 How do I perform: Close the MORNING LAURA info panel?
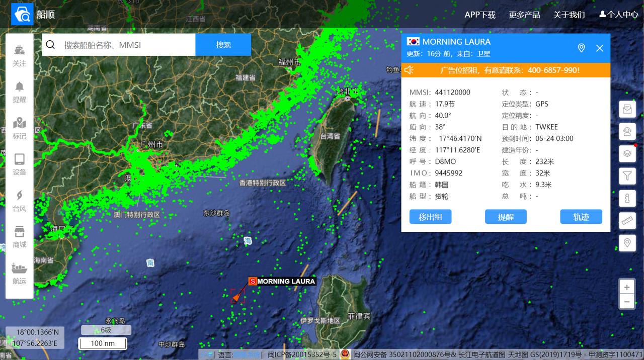(600, 48)
